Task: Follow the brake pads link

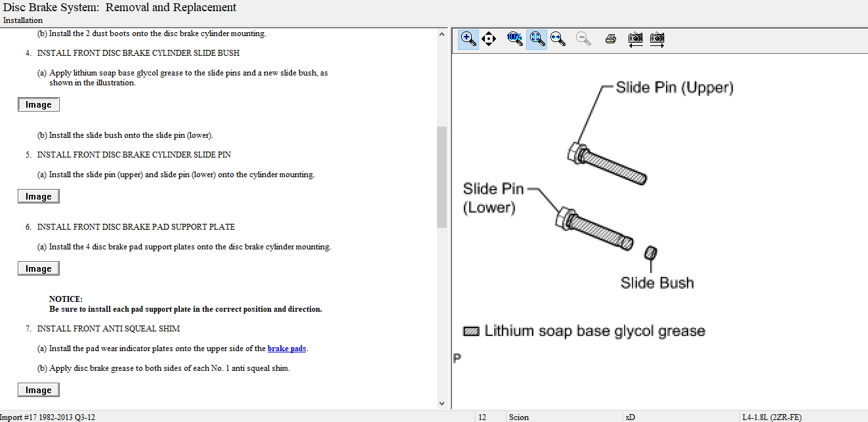Action: (x=287, y=348)
